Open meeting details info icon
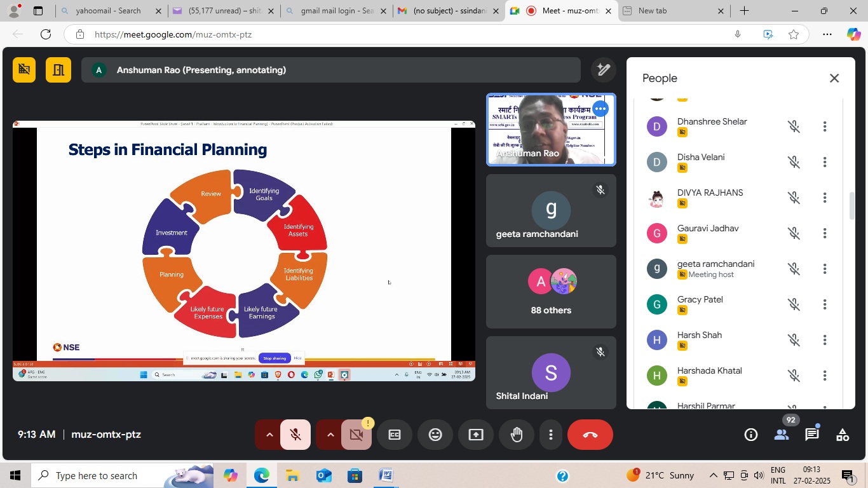868x488 pixels. [751, 435]
